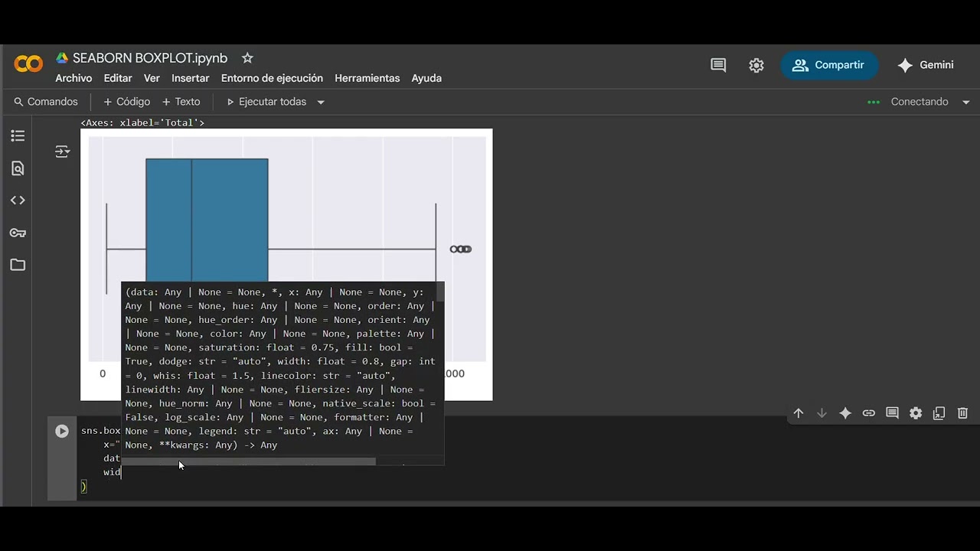Viewport: 980px width, 551px height.
Task: Open files folder sidebar icon
Action: point(18,265)
